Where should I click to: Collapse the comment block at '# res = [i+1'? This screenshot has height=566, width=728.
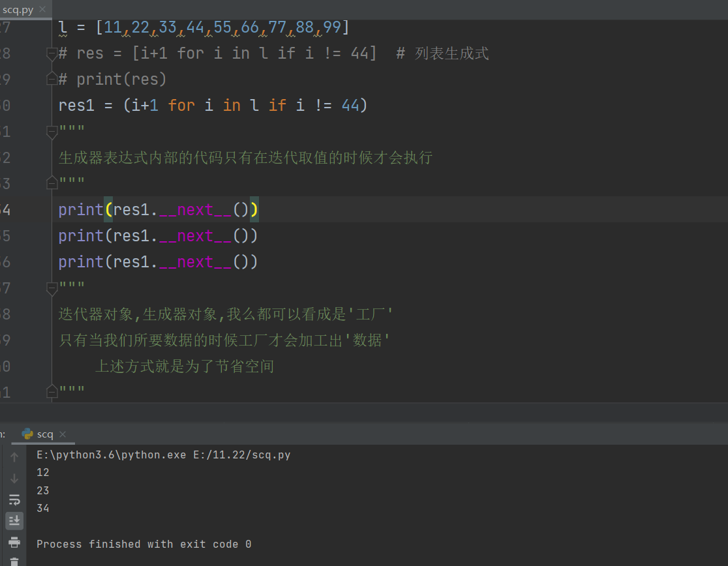52,54
